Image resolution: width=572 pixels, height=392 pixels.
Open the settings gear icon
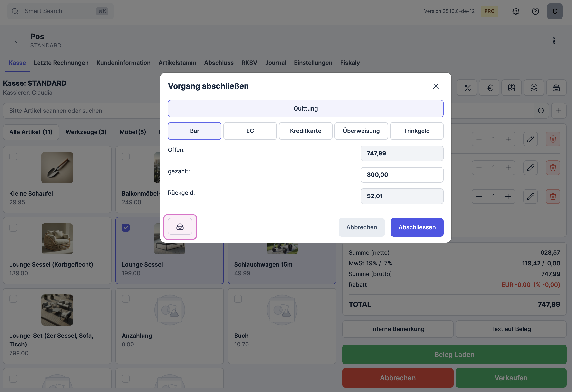(516, 11)
